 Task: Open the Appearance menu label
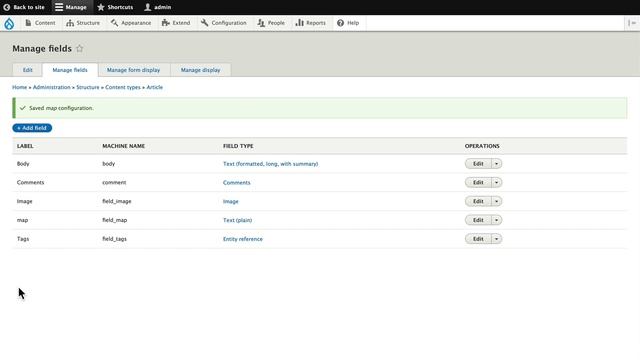click(x=136, y=23)
